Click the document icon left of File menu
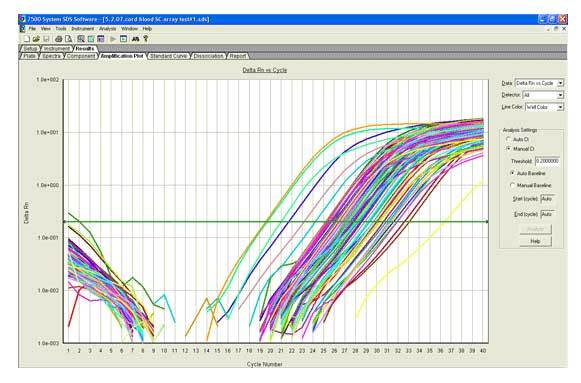The image size is (581, 383). [23, 29]
